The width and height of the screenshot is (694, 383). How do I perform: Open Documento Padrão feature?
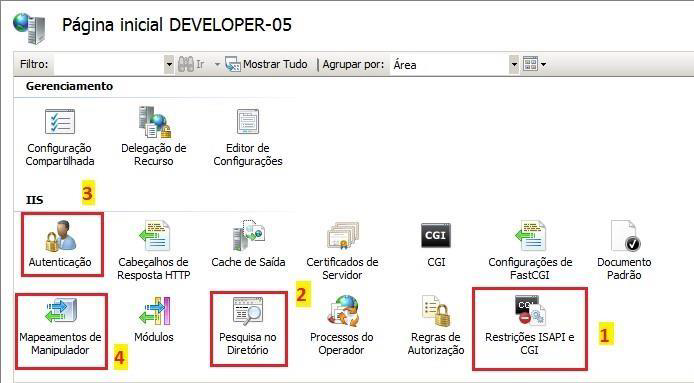(x=624, y=250)
